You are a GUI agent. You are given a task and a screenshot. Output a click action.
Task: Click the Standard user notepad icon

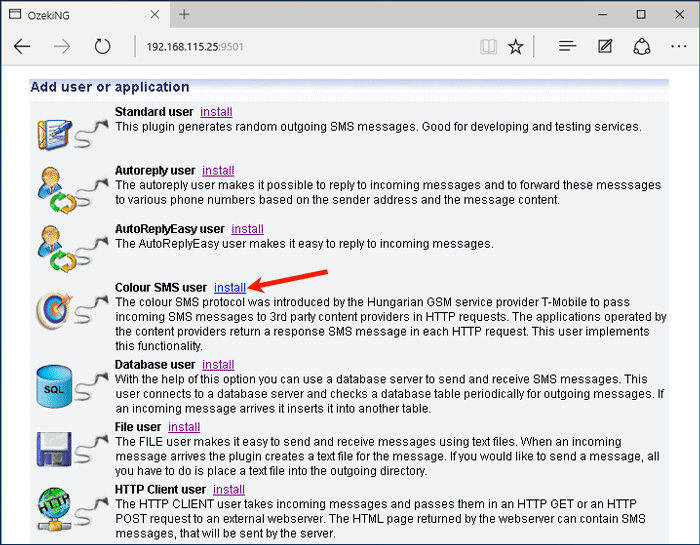point(54,134)
